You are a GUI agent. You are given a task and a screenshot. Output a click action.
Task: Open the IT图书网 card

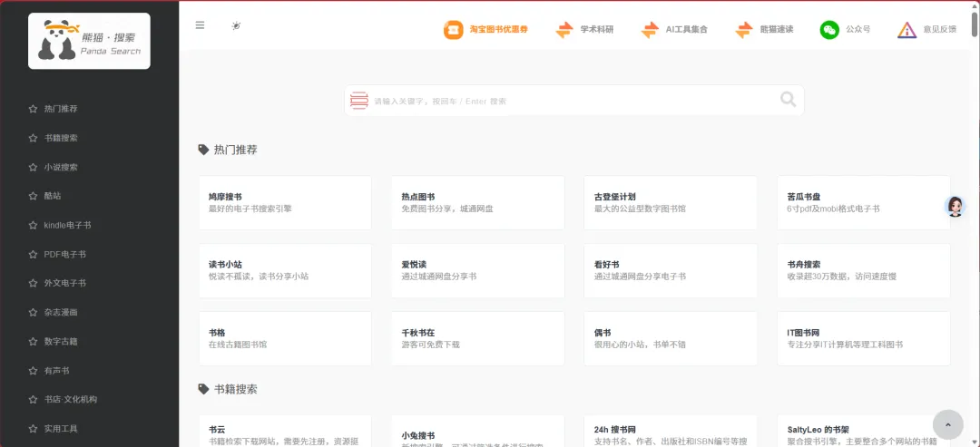(x=864, y=338)
